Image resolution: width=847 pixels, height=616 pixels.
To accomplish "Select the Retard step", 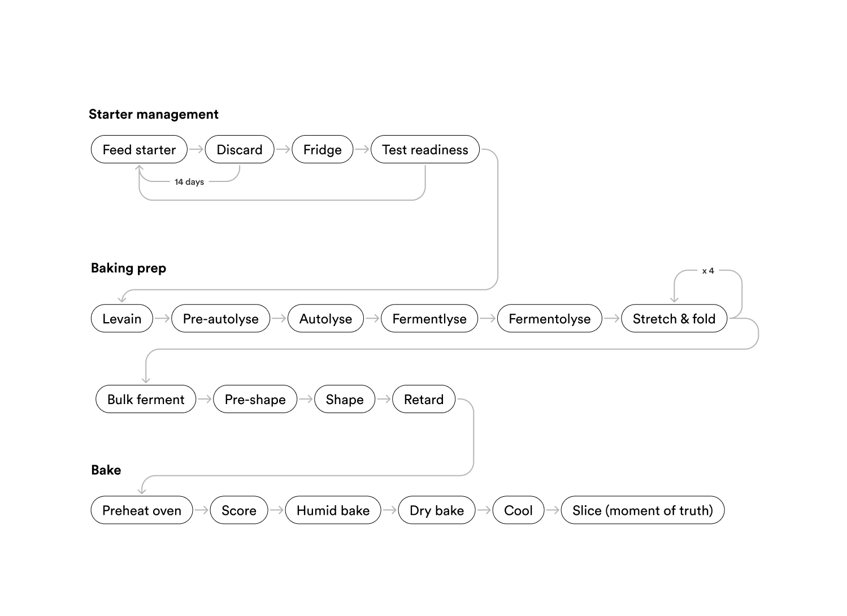I will tap(424, 400).
